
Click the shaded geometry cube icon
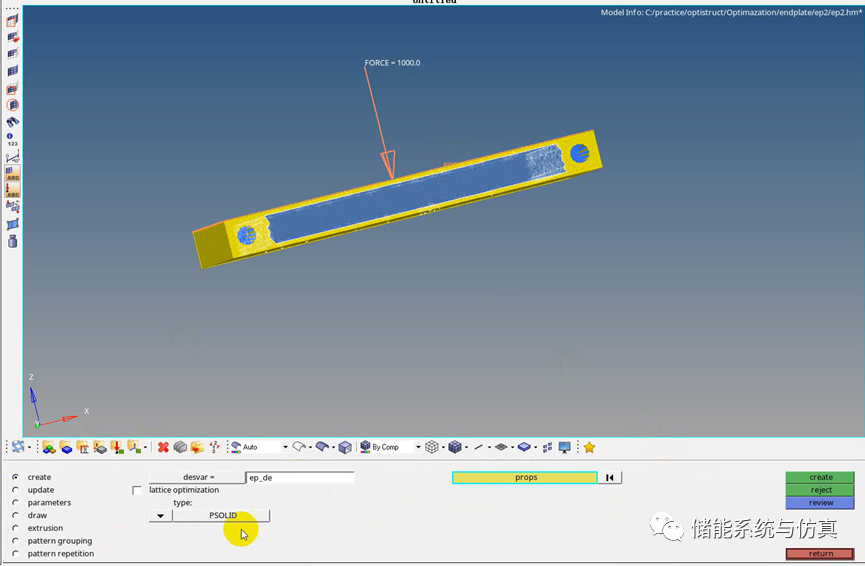(x=345, y=447)
